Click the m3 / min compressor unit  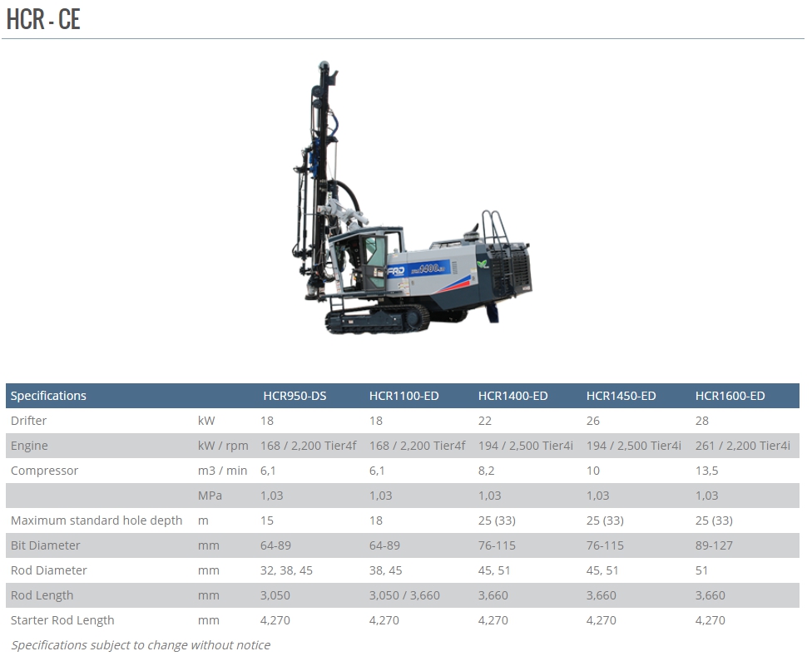pos(222,471)
